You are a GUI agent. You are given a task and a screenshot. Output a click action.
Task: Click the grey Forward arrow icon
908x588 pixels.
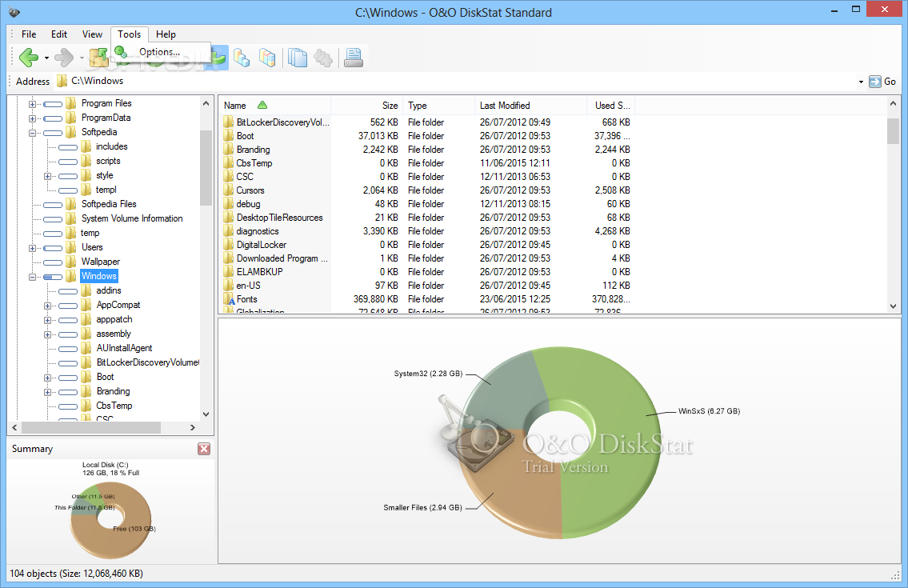point(64,58)
